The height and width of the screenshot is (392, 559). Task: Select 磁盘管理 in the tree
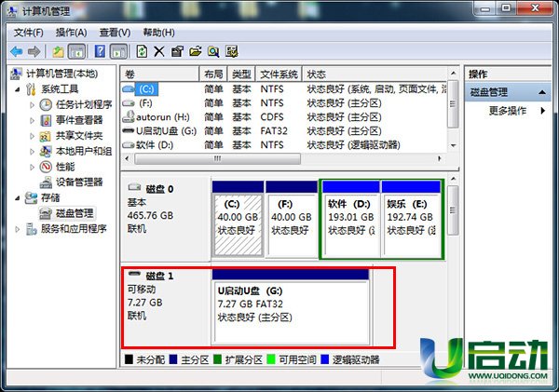click(75, 213)
